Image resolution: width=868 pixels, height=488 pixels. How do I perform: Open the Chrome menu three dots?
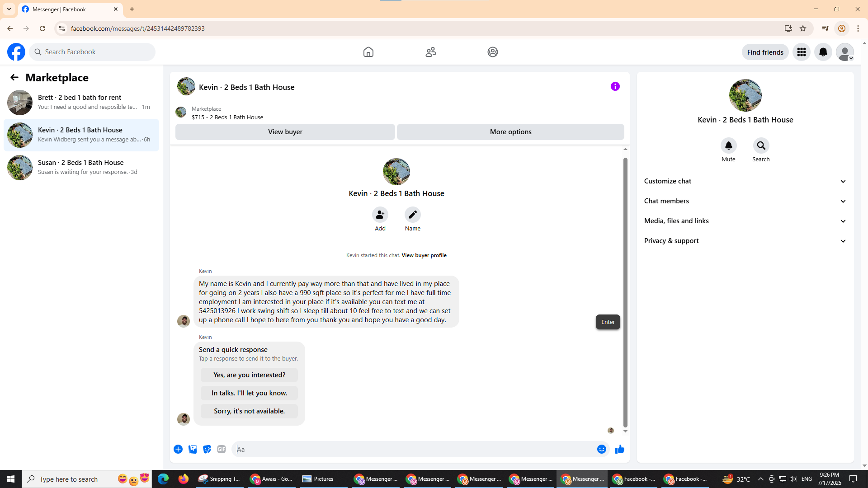(x=858, y=28)
